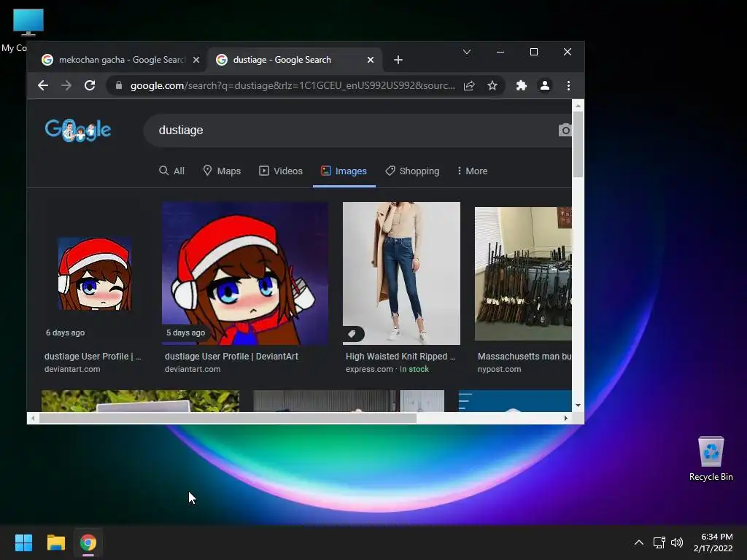Click the volume speaker tray icon

coord(677,542)
